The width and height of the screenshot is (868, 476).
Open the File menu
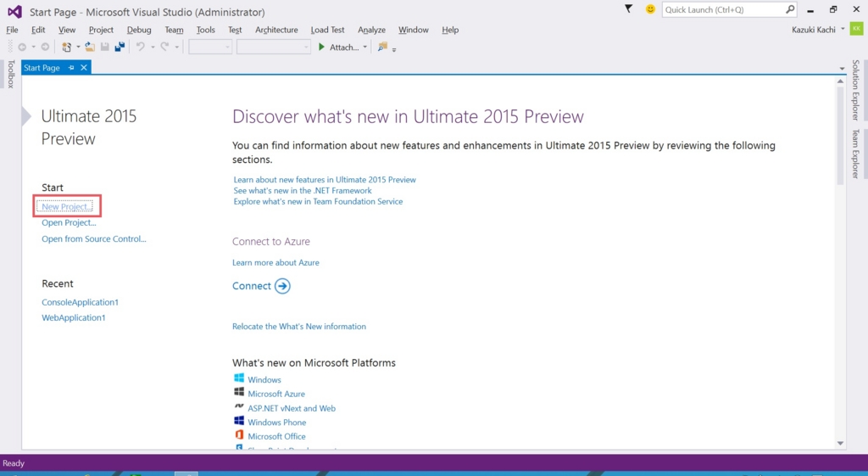(x=12, y=30)
